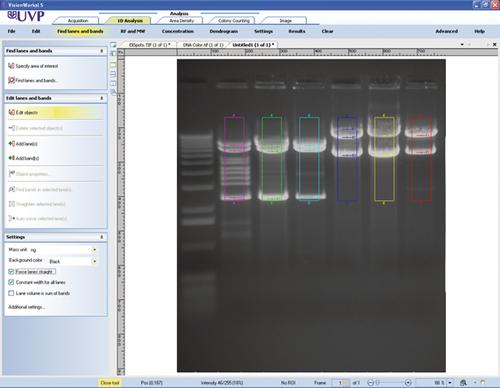Click the Add lane(s) icon
The width and height of the screenshot is (500, 388).
coord(12,144)
